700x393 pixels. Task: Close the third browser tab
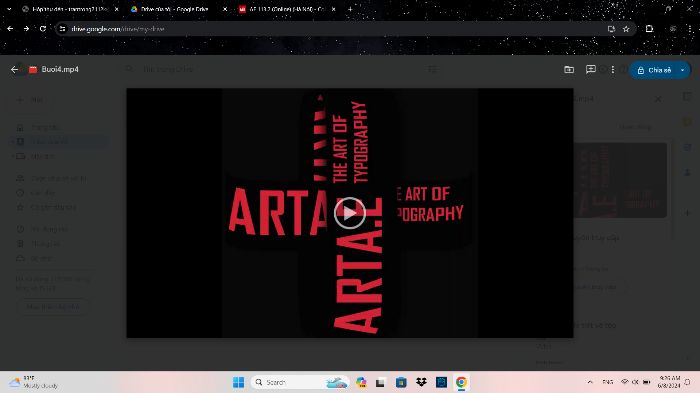tap(333, 9)
